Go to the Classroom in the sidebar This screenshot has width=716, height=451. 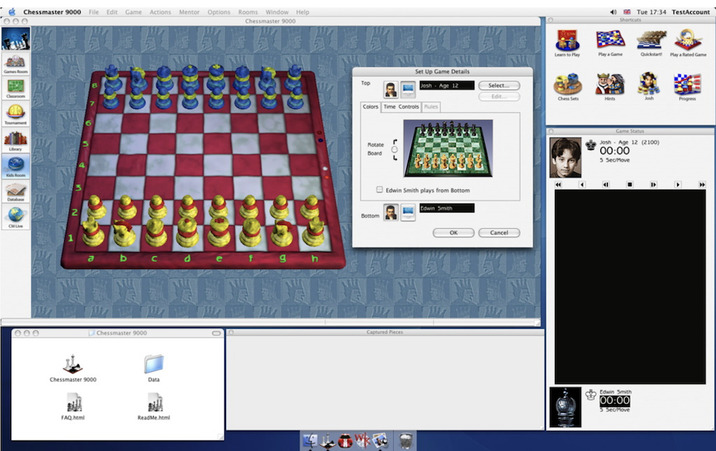(x=15, y=87)
